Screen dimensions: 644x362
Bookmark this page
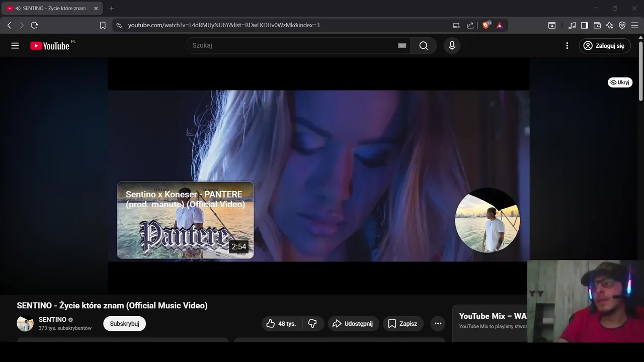(103, 25)
